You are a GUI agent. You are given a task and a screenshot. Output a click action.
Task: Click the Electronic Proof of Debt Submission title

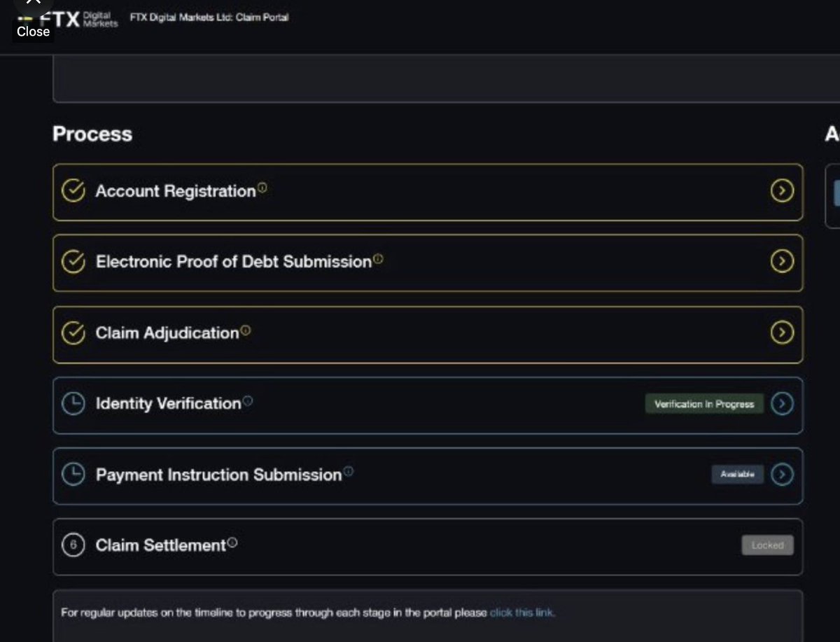click(x=234, y=262)
